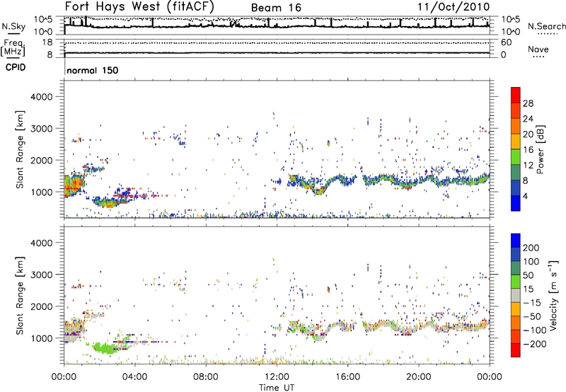Click the "-15" Velocity colorbar tick label
This screenshot has width=566, height=392.
tap(531, 303)
